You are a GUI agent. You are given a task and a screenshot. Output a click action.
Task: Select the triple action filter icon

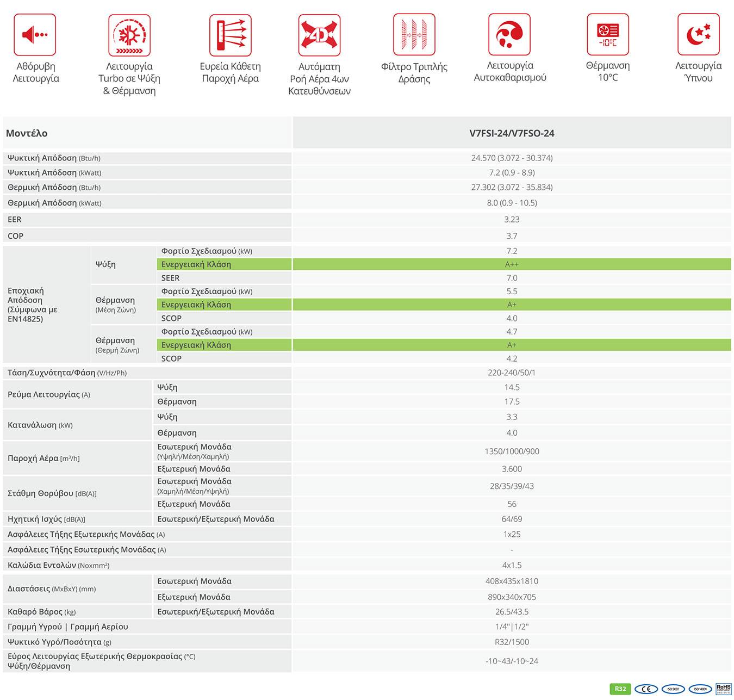click(414, 35)
